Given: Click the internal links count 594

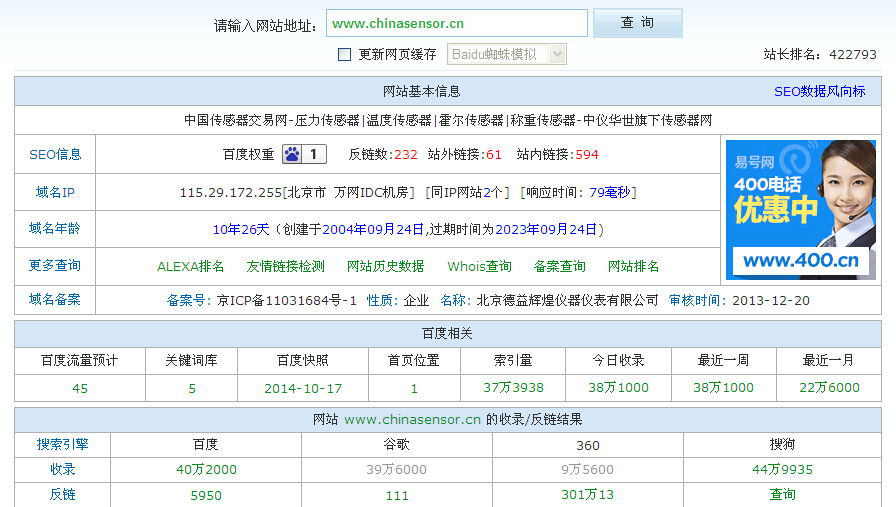Looking at the screenshot, I should 587,155.
